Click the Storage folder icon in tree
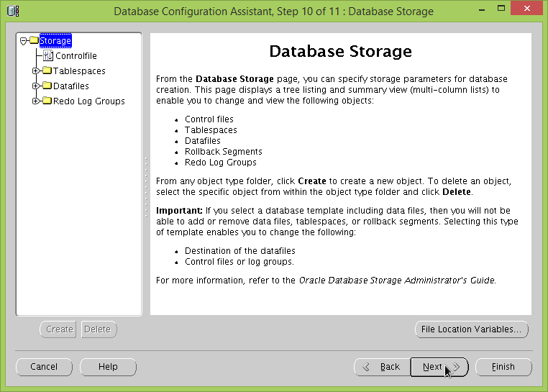548x392 pixels. 34,41
